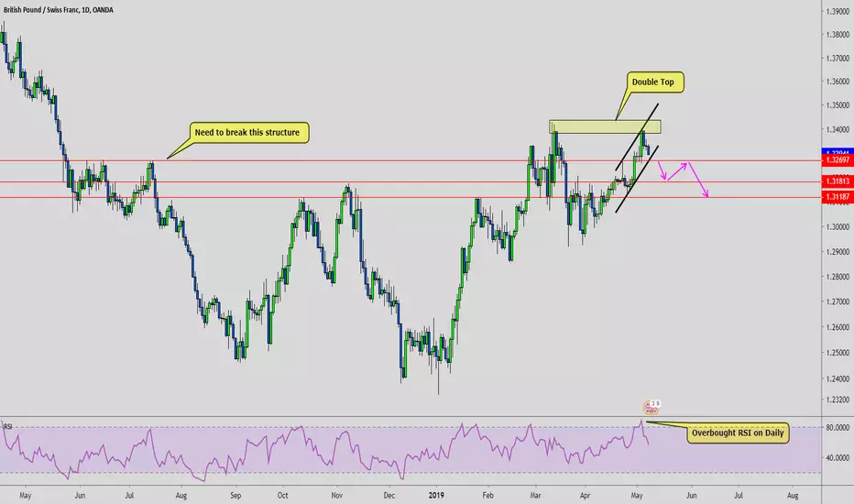Image resolution: width=854 pixels, height=504 pixels.
Task: Click the RSI indicator label
Action: pos(7,426)
